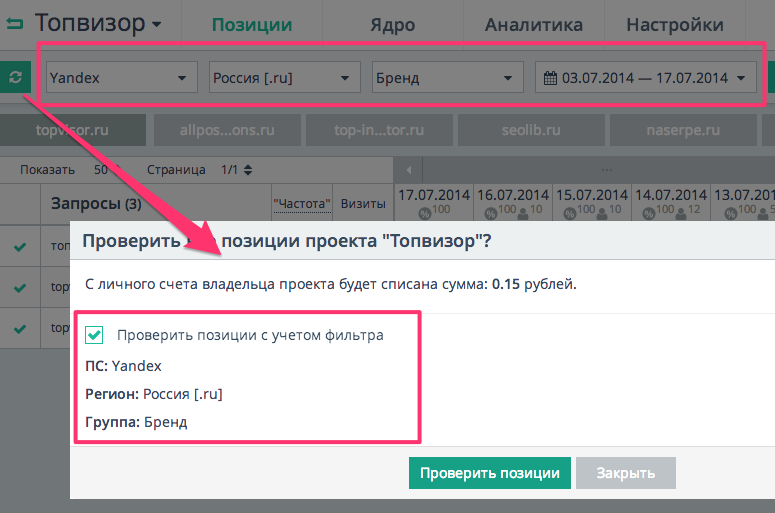This screenshot has width=775, height=513.
Task: Select the seolib.ru competitor tab
Action: 531,130
